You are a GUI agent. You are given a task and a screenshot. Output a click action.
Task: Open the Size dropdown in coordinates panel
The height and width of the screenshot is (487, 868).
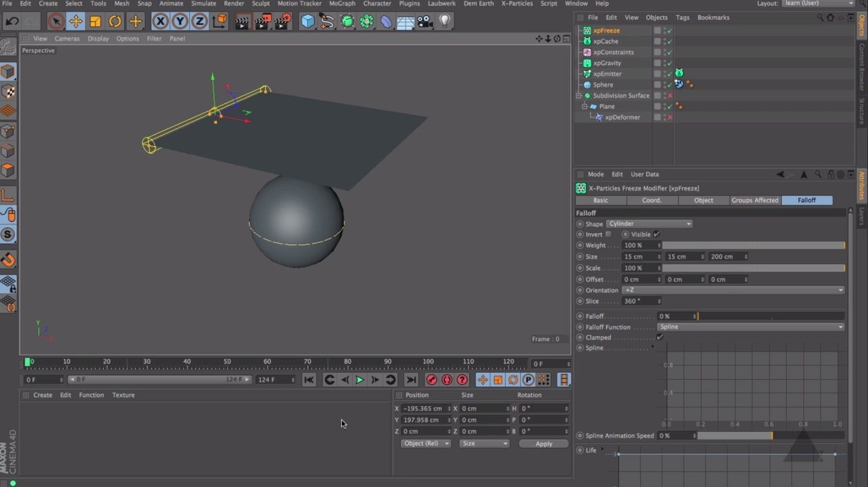click(x=485, y=444)
